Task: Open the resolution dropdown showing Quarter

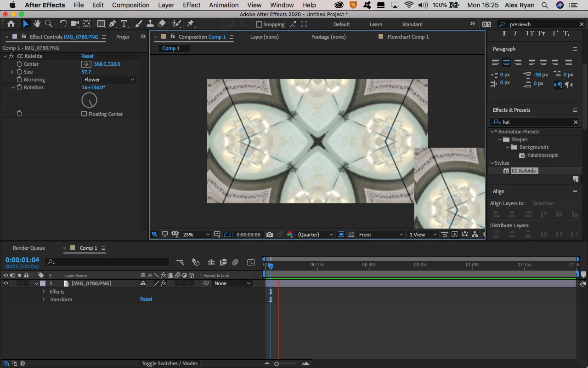Action: coord(315,235)
